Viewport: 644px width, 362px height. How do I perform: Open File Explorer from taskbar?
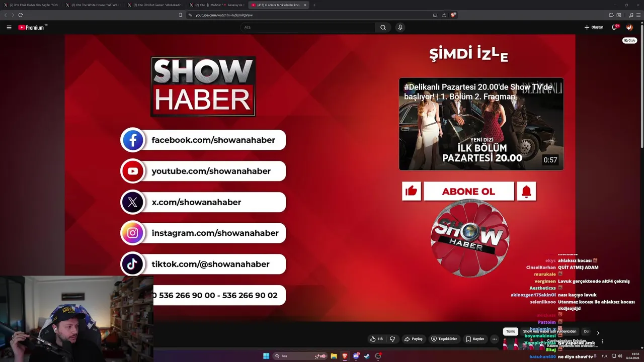point(334,356)
